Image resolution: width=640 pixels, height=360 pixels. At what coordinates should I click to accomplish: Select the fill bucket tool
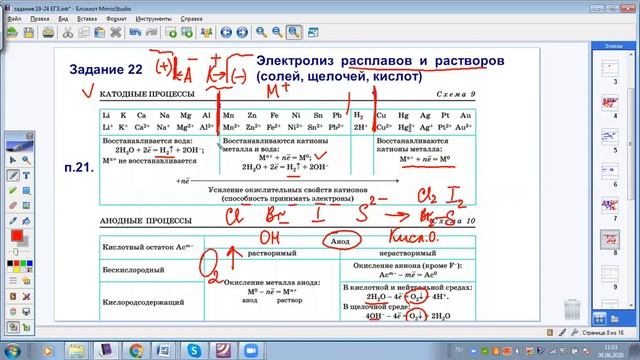coord(26,221)
